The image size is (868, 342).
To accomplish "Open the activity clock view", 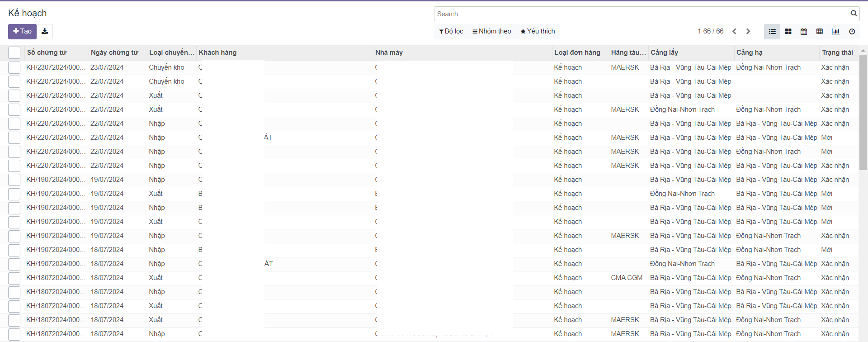I will point(852,31).
